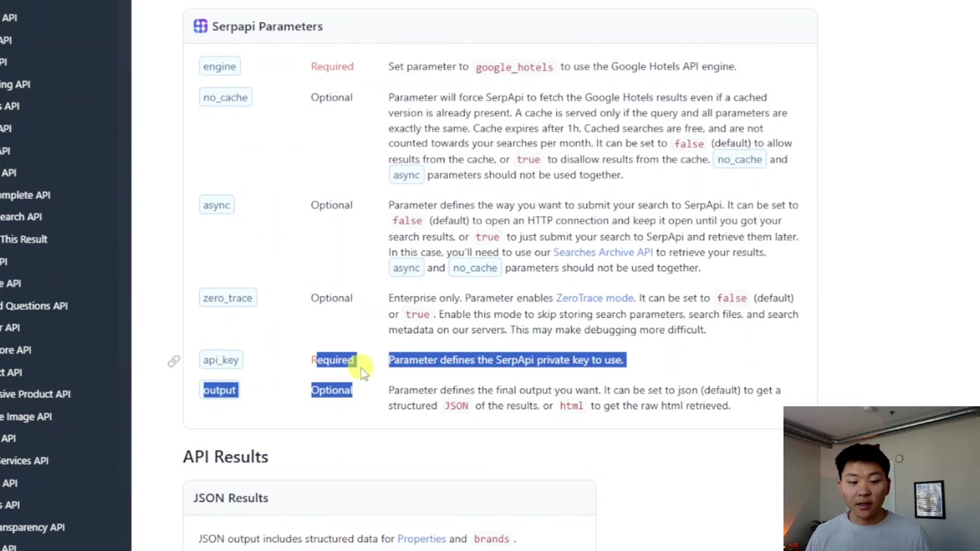
Task: Click the highlighted Optional label for output
Action: point(332,391)
